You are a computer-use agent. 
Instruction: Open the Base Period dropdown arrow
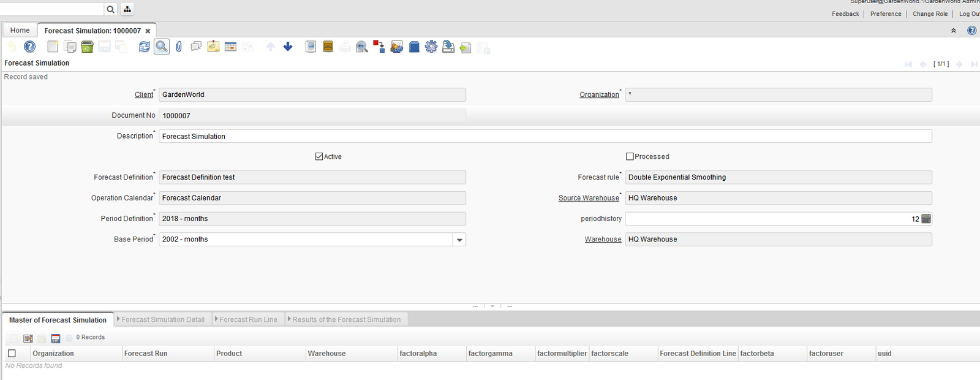click(459, 240)
